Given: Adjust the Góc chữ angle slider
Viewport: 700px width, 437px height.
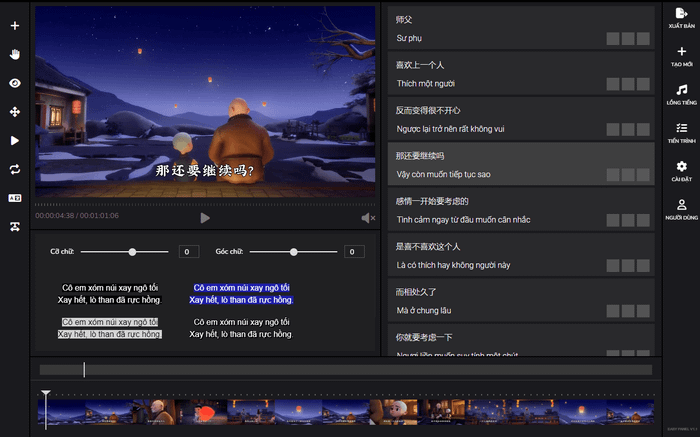Looking at the screenshot, I should [x=293, y=252].
